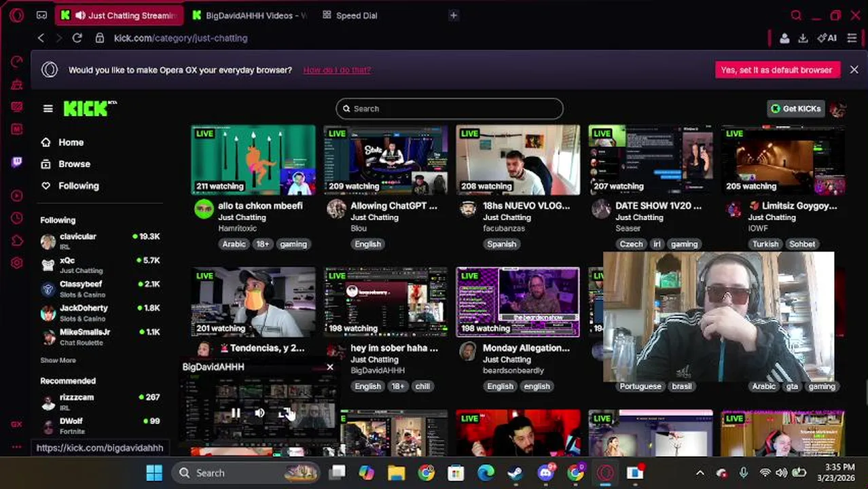Close the BigDavidAHHH mini player
Image resolution: width=868 pixels, height=489 pixels.
click(x=330, y=367)
